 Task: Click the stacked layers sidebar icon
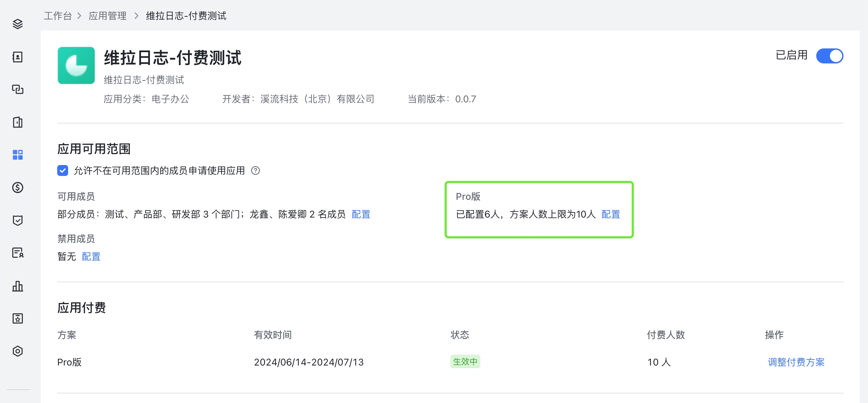pyautogui.click(x=18, y=24)
